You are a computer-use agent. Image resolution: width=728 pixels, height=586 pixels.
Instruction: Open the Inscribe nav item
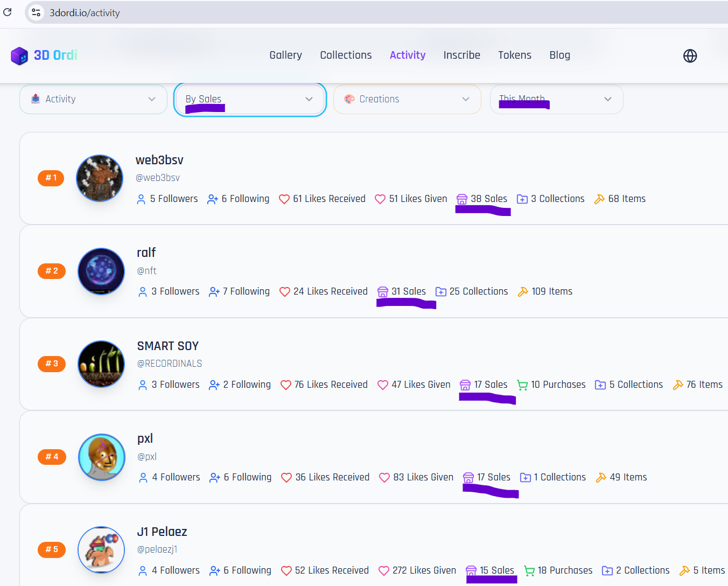461,55
